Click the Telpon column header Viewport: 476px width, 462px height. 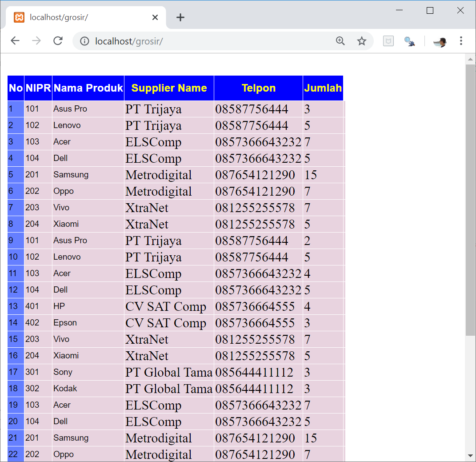coord(258,88)
